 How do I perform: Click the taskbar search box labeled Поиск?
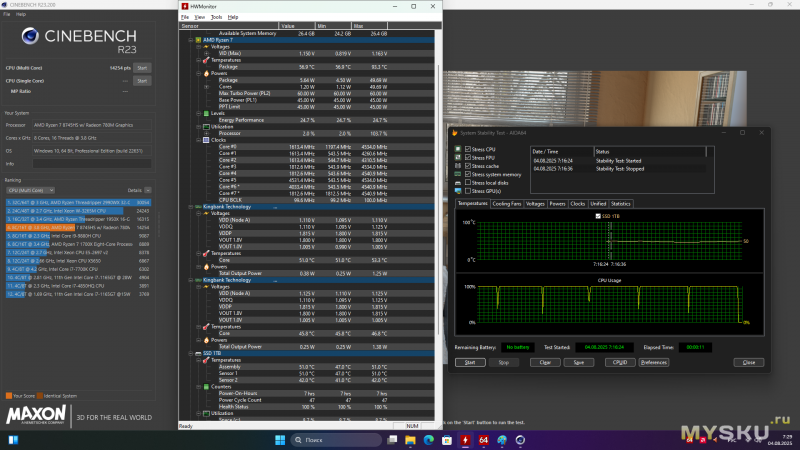[336, 440]
